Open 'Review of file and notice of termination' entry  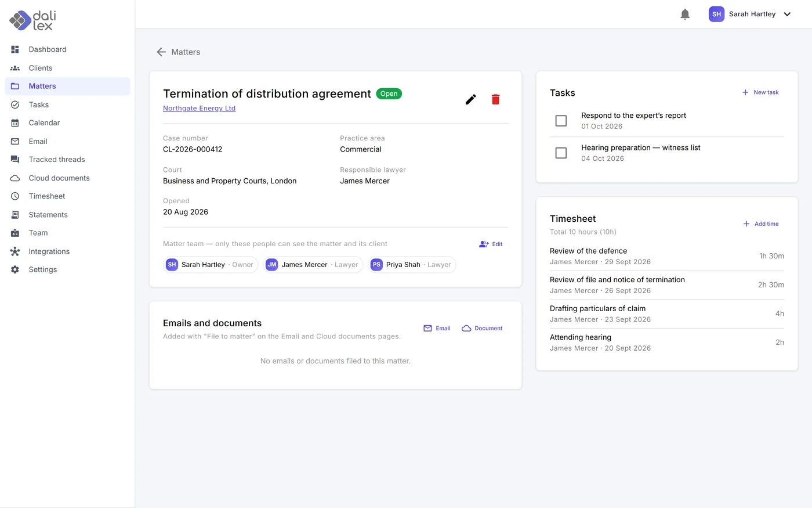667,285
